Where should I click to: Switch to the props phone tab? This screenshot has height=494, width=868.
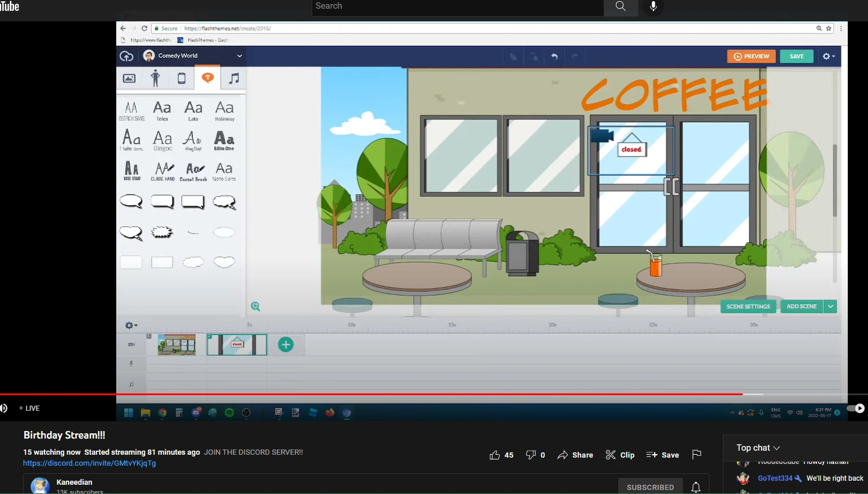182,78
